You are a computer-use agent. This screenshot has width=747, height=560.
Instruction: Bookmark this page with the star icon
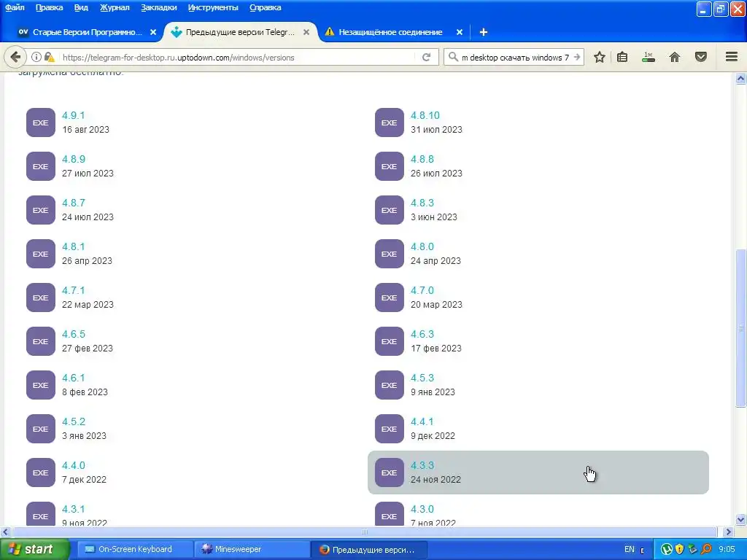[x=600, y=57]
